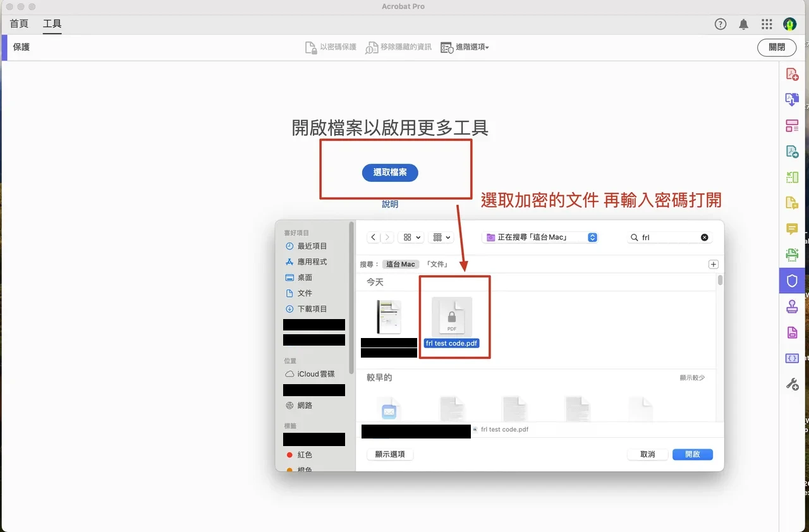
Task: Add a search criterion with the plus button
Action: click(714, 264)
